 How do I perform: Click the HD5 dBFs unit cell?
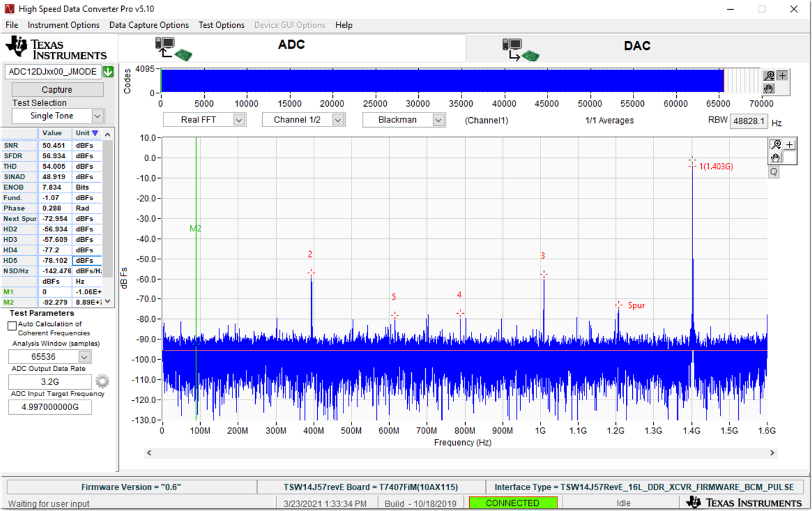[x=87, y=260]
